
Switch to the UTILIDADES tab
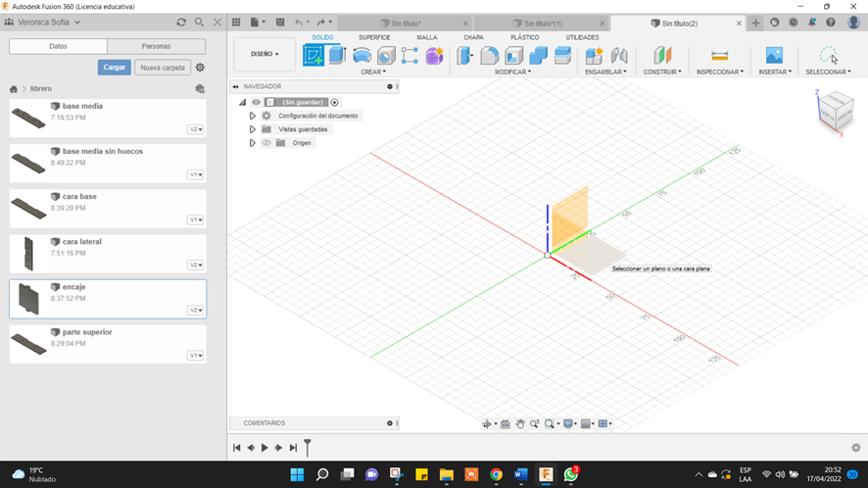(x=582, y=37)
